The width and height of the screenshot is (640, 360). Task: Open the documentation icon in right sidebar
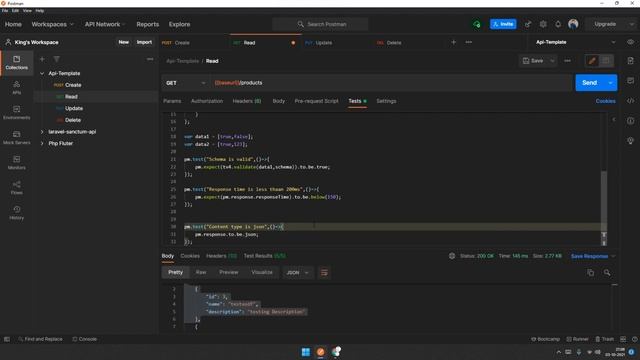[x=631, y=61]
